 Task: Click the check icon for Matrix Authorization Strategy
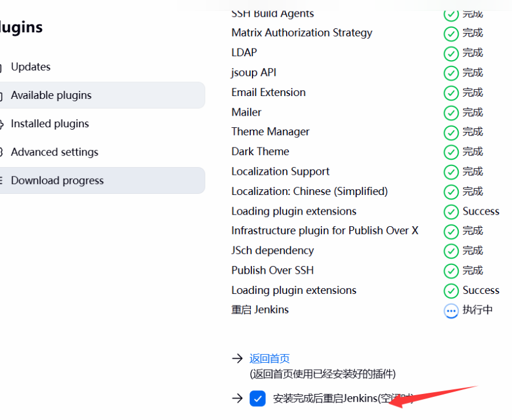[x=451, y=33]
